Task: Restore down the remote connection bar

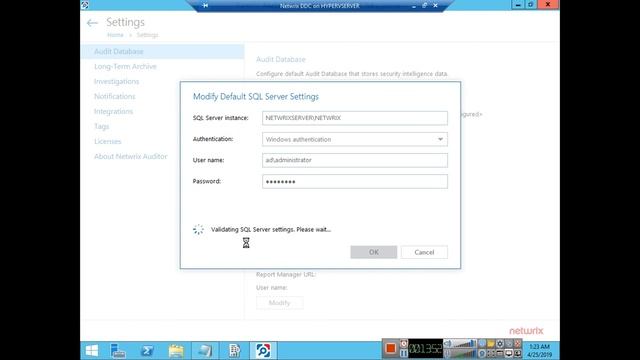Action: point(424,6)
